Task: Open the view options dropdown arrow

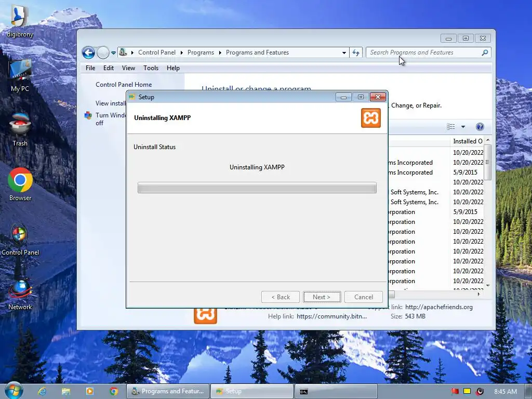Action: pyautogui.click(x=463, y=127)
